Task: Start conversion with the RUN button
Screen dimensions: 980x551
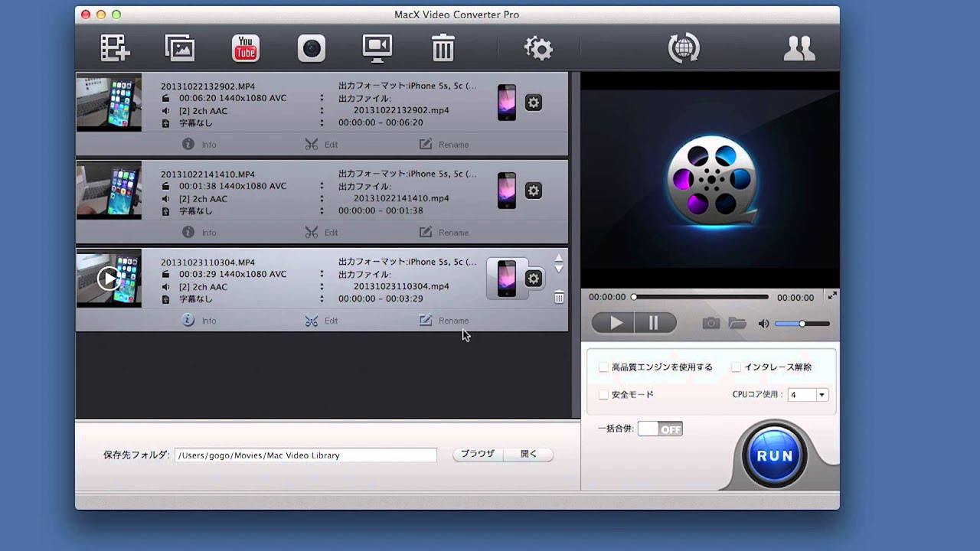Action: (774, 455)
